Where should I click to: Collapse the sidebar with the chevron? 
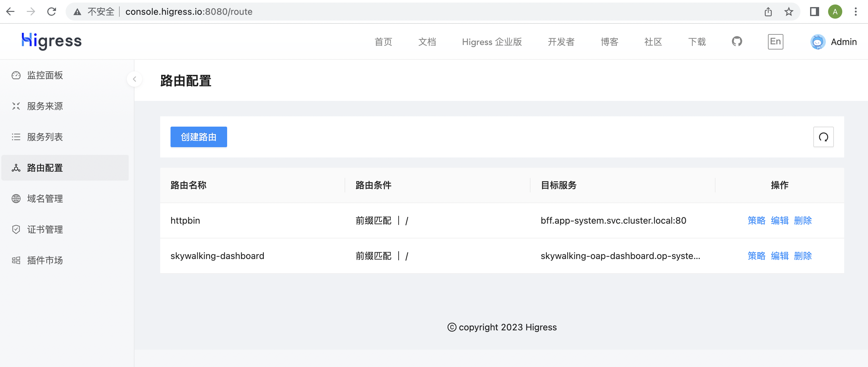point(134,79)
